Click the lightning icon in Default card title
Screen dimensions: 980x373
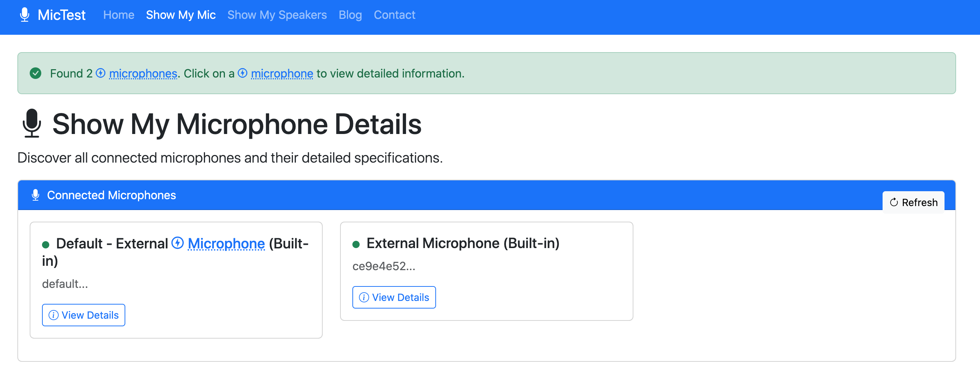point(178,243)
